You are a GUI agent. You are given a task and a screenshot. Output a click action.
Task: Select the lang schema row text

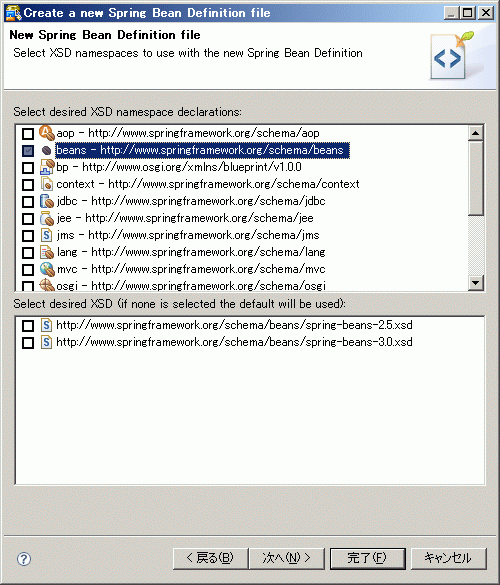(x=191, y=252)
